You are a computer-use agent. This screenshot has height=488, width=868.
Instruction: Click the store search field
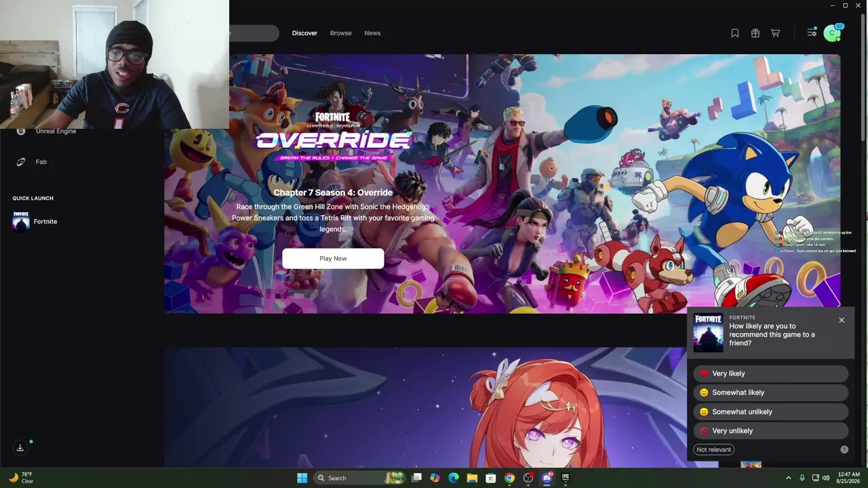coord(254,33)
